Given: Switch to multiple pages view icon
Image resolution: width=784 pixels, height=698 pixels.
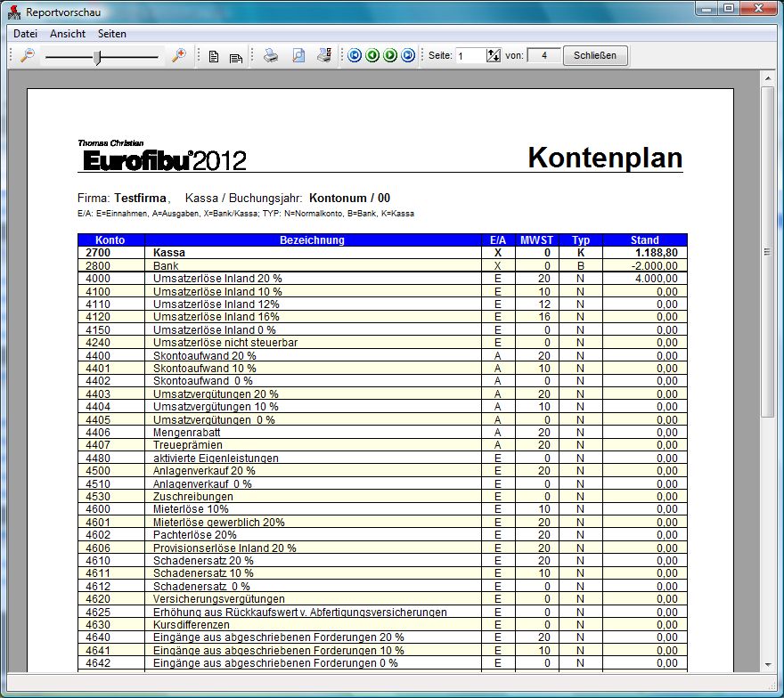Looking at the screenshot, I should click(235, 58).
